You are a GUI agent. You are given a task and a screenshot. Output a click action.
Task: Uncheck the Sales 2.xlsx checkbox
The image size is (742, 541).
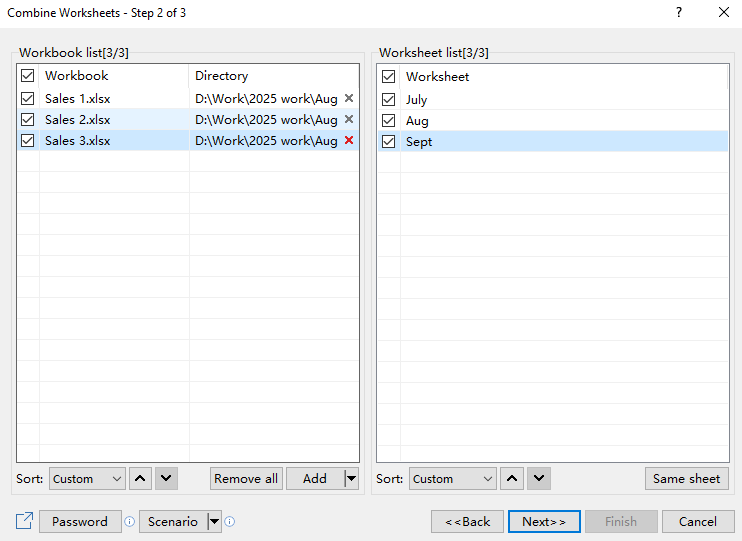pos(28,120)
